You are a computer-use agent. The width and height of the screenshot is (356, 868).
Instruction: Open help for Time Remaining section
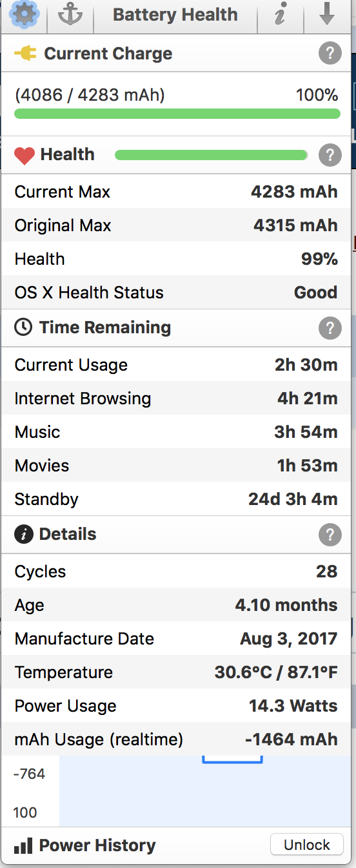pyautogui.click(x=330, y=328)
